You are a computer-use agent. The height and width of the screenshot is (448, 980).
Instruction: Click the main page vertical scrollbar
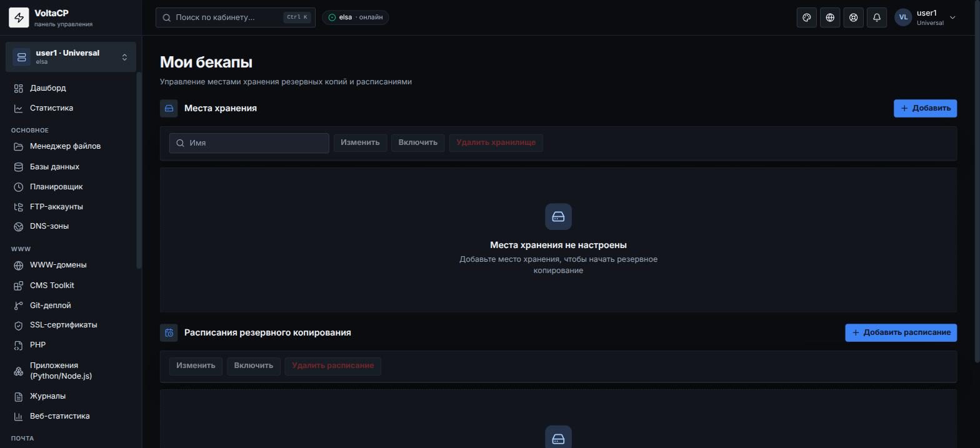pyautogui.click(x=977, y=181)
